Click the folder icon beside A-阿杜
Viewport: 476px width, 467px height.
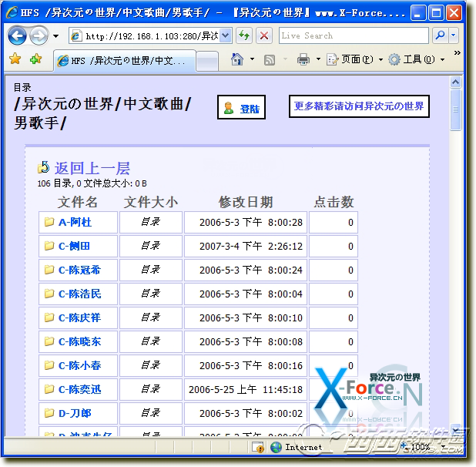[x=49, y=222]
